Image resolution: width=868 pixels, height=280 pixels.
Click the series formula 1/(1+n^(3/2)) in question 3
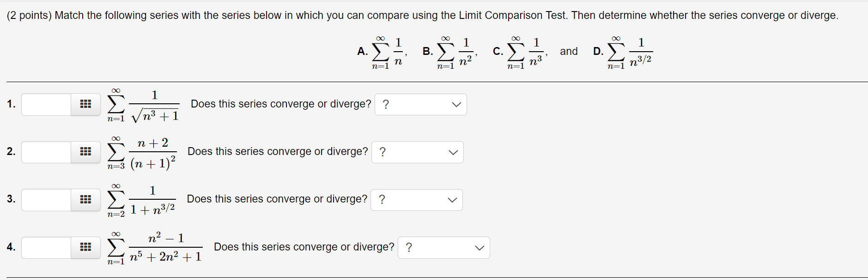pos(141,201)
